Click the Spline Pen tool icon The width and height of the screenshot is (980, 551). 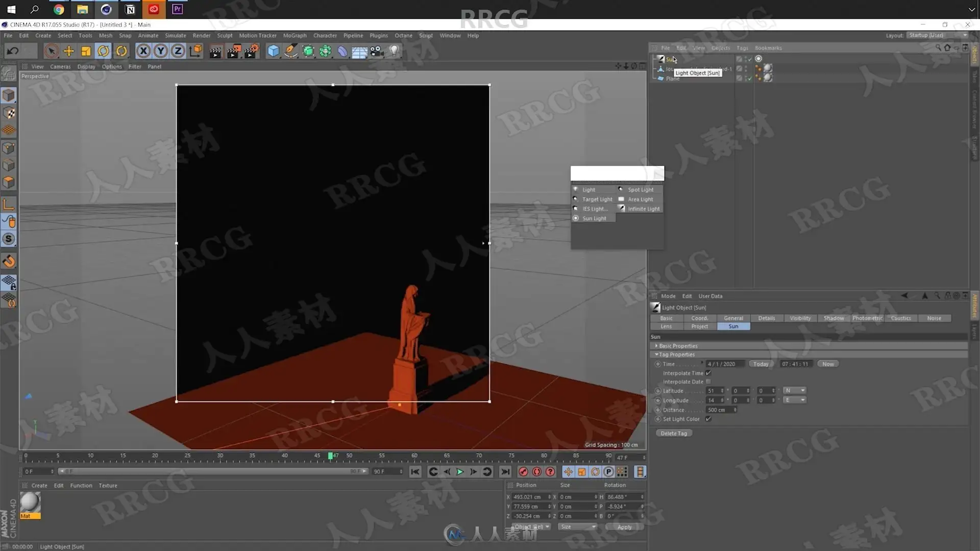(290, 51)
